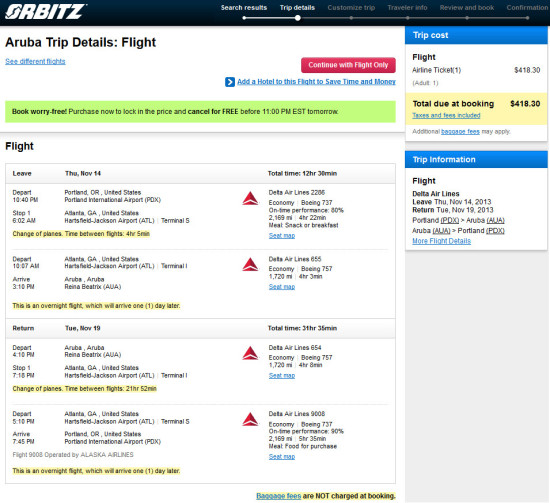The image size is (550, 503).
Task: Click the Delta logo for flight 2286
Action: [250, 199]
